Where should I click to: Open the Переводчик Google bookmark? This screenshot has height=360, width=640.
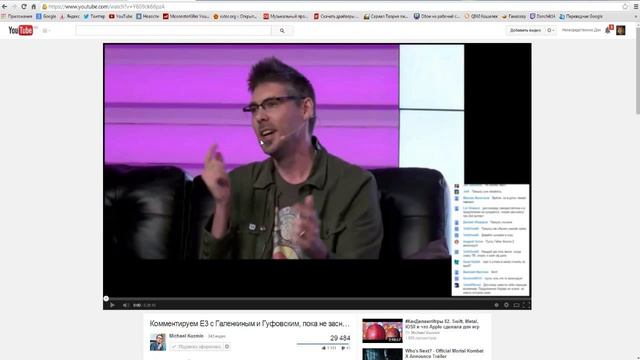pyautogui.click(x=581, y=16)
